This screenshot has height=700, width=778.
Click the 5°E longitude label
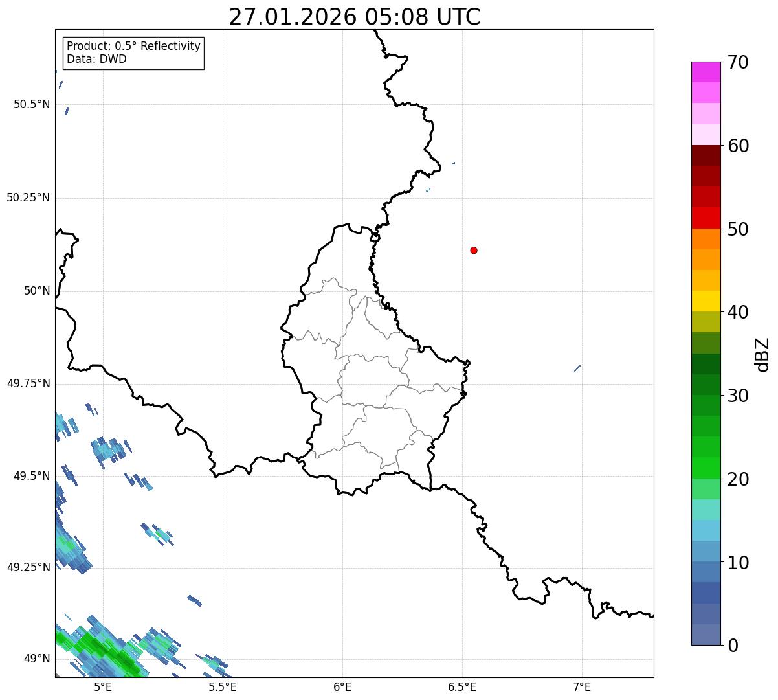pyautogui.click(x=103, y=687)
